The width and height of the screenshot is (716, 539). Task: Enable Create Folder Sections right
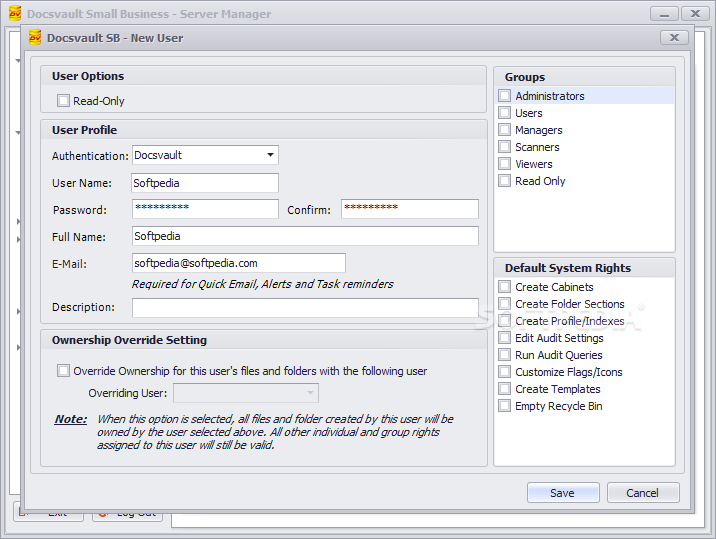tap(504, 303)
